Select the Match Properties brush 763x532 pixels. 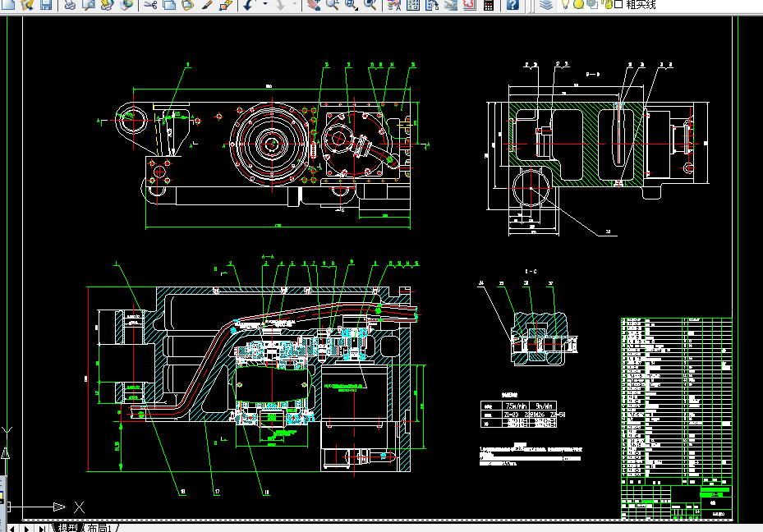206,5
